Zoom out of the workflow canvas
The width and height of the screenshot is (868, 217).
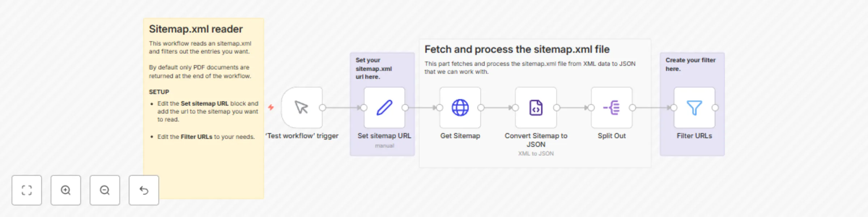105,190
